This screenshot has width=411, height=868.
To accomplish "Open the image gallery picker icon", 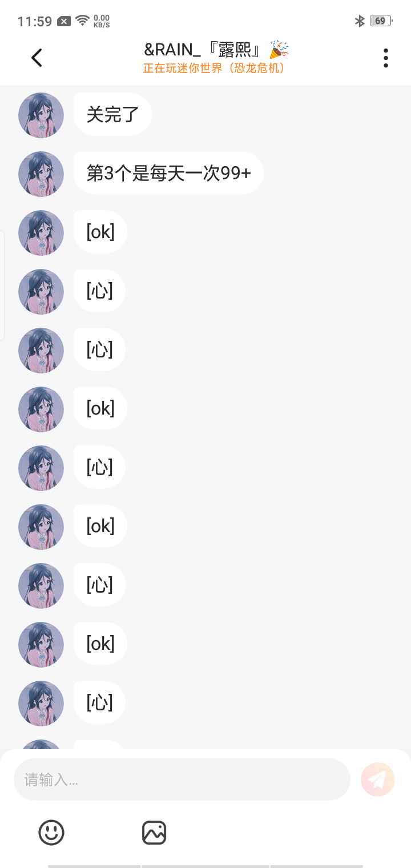I will (x=154, y=833).
